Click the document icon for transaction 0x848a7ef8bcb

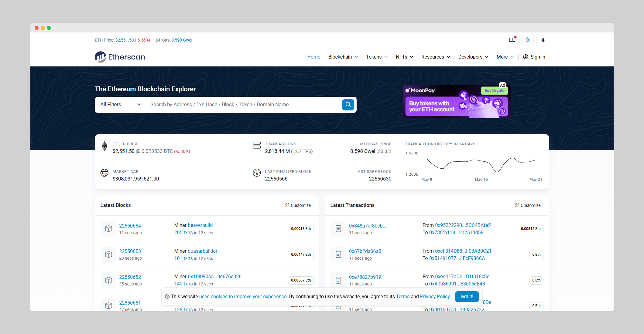pyautogui.click(x=338, y=229)
